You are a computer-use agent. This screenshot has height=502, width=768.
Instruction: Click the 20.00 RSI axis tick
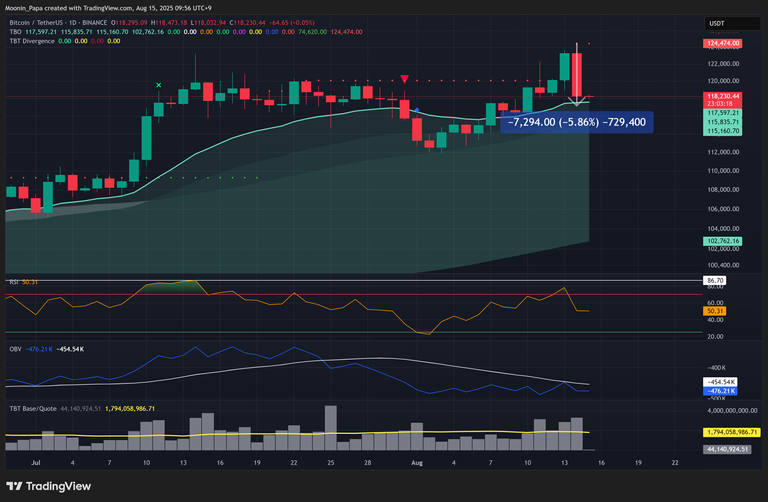716,336
